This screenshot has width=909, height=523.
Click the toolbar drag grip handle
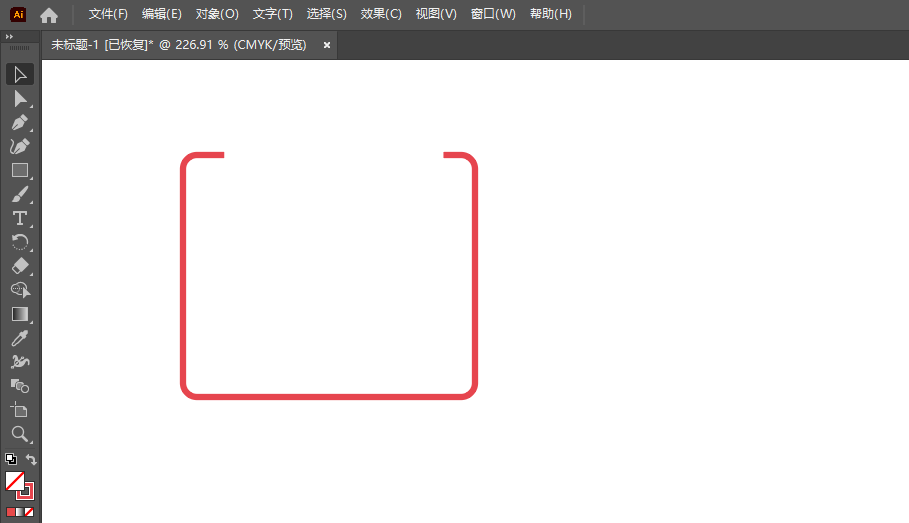coord(20,48)
